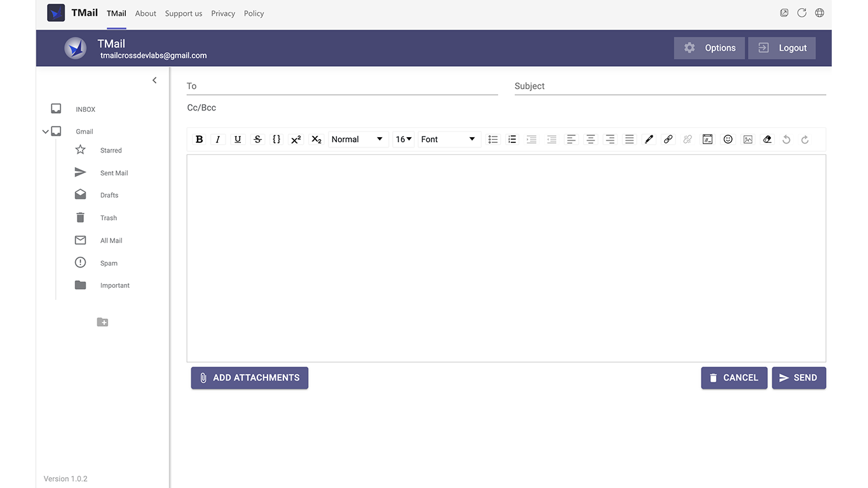Undo last edit

click(x=786, y=139)
